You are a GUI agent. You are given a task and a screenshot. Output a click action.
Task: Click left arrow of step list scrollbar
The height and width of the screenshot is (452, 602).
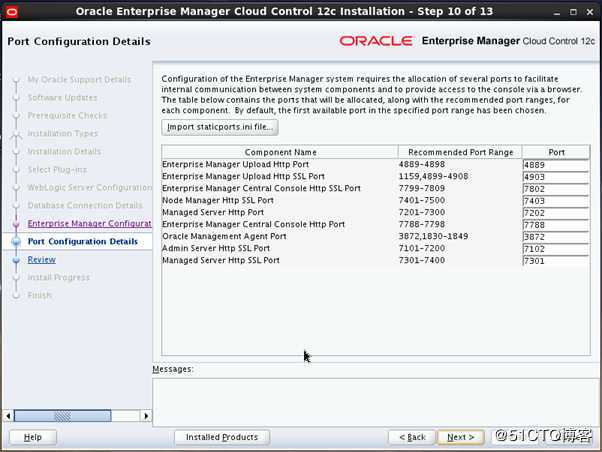pyautogui.click(x=8, y=416)
